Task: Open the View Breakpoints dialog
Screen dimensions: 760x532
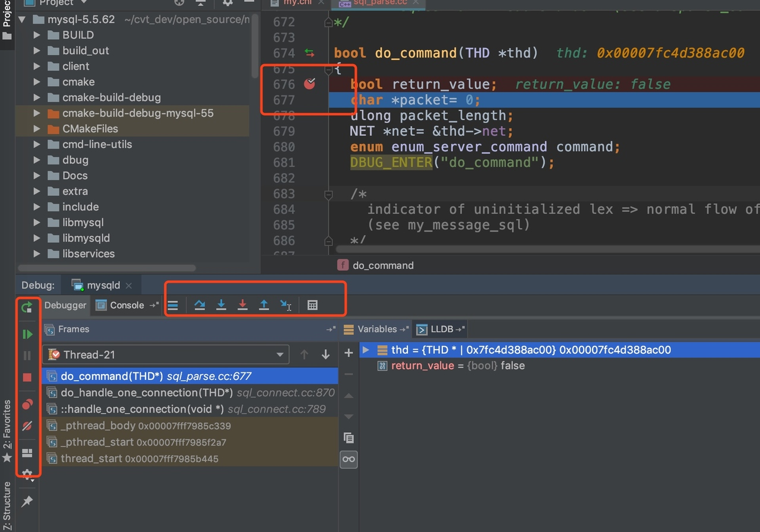Action: 27,404
